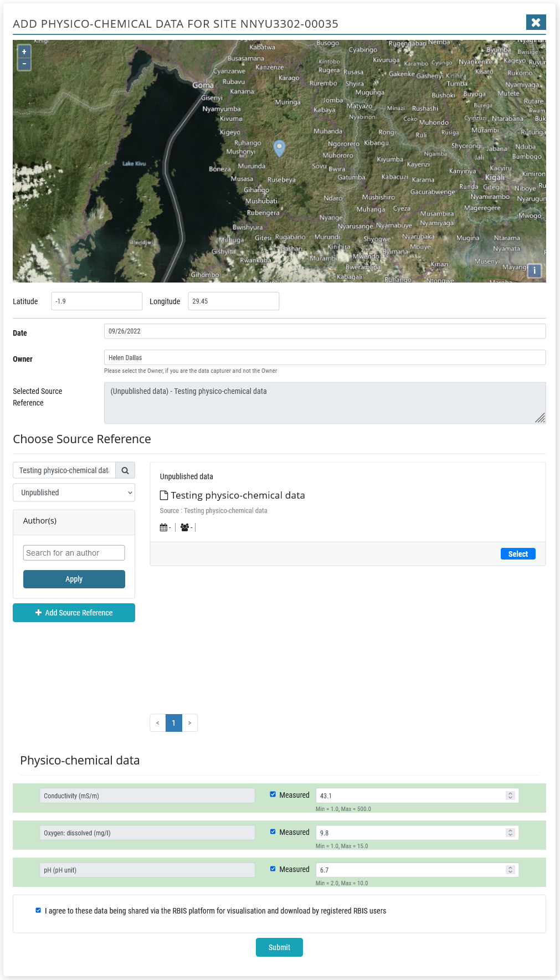
Task: Click the Add Source Reference button
Action: pyautogui.click(x=74, y=613)
